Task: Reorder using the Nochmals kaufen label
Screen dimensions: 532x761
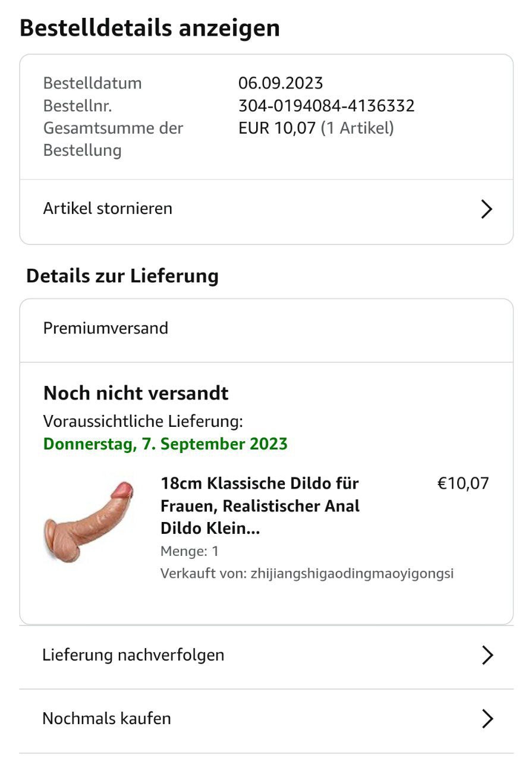Action: (x=106, y=719)
